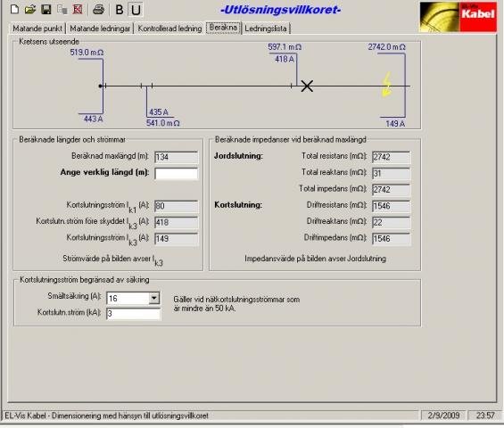
Task: Select the Beräkna tab
Action: (x=223, y=28)
